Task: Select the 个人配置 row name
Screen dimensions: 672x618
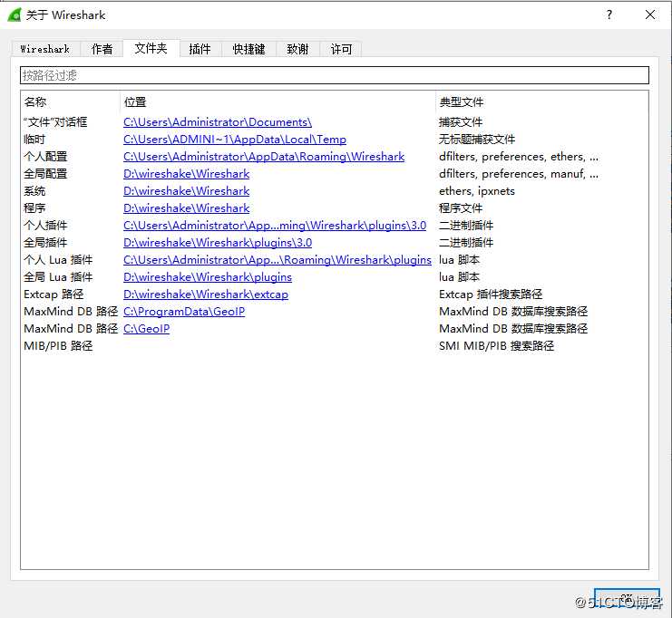Action: 45,157
